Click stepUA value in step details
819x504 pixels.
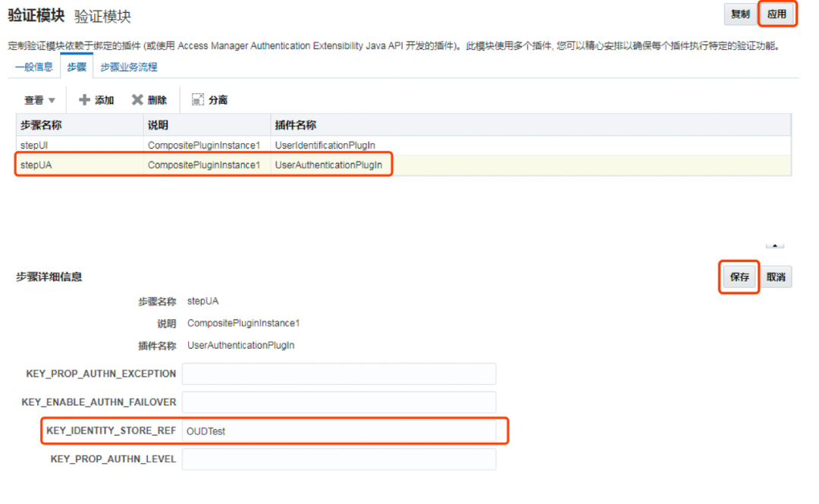click(202, 302)
